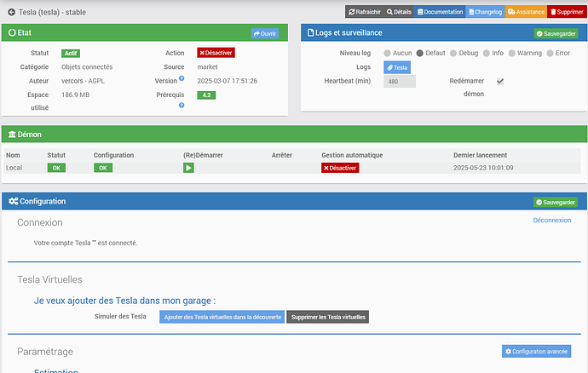588x373 pixels.
Task: Save the Logs et surveillance settings
Action: 556,34
